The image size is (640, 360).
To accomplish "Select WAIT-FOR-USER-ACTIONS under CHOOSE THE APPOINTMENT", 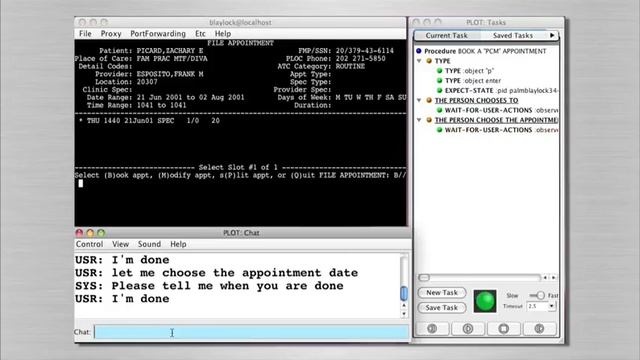I will coord(502,130).
